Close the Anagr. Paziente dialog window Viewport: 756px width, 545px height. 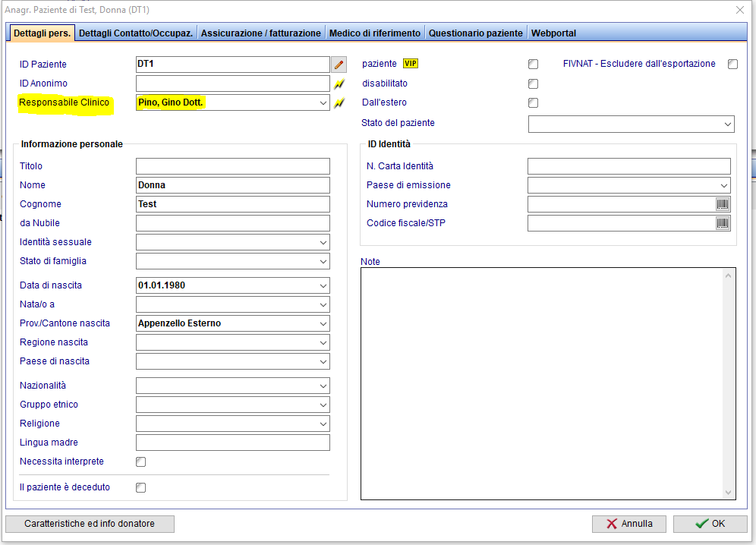click(x=739, y=10)
